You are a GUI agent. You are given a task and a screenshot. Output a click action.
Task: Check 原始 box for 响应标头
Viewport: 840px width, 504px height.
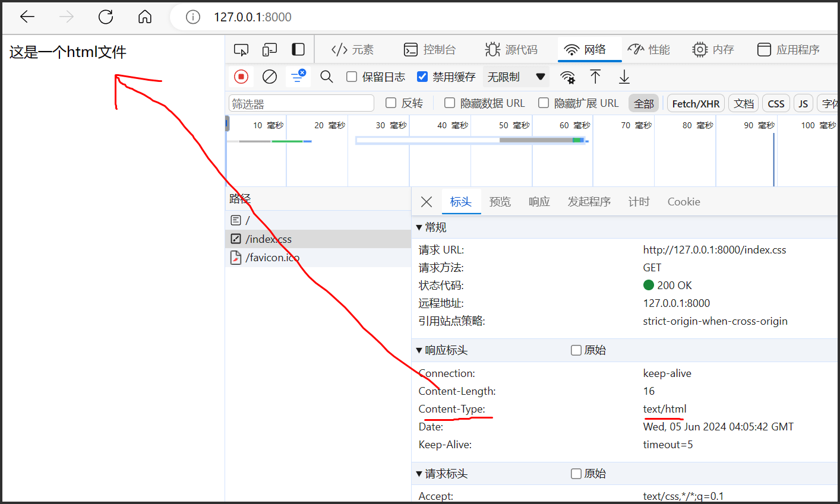tap(576, 350)
